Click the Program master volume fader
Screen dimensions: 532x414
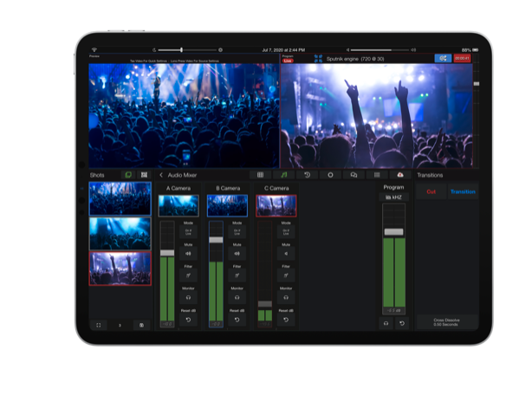click(393, 231)
